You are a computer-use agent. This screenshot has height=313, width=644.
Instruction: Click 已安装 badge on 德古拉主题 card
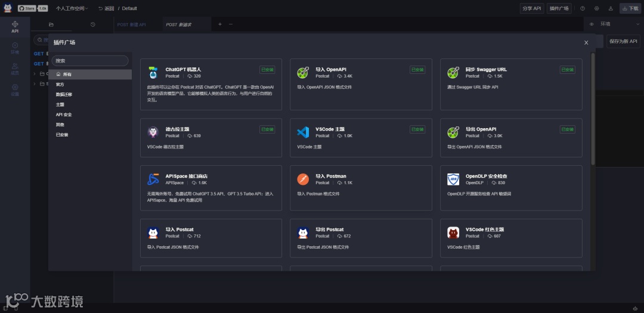267,129
